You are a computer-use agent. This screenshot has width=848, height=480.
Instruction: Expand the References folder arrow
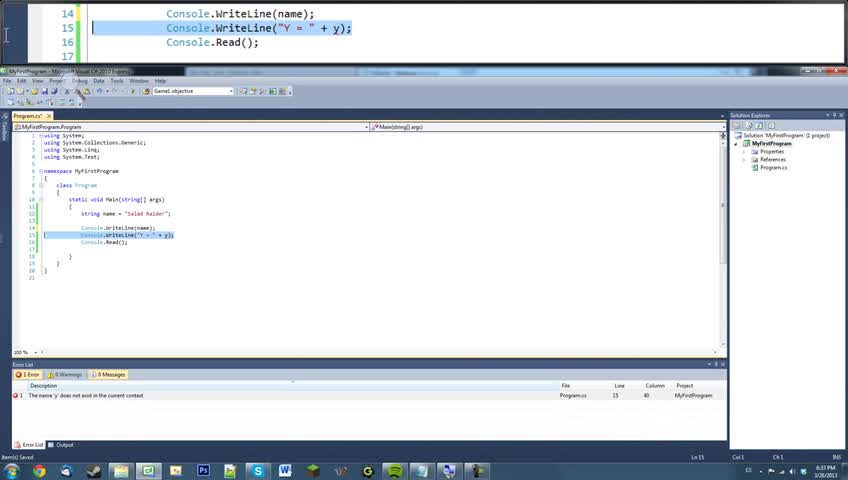pyautogui.click(x=744, y=160)
